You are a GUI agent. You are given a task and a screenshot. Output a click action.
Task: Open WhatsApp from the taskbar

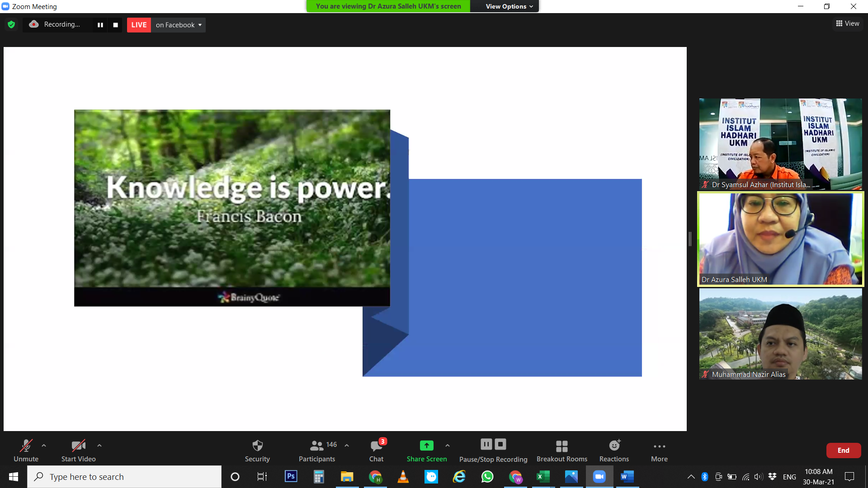[x=487, y=477]
